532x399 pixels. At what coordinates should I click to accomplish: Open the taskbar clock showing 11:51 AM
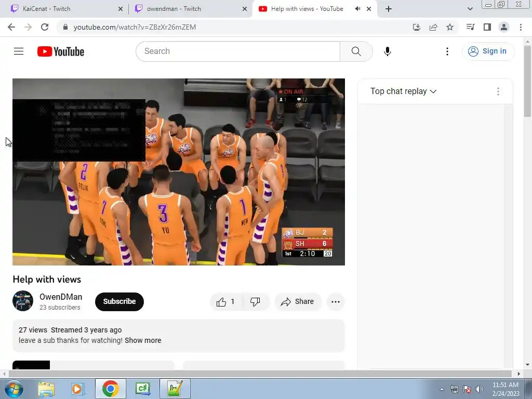[x=506, y=389]
